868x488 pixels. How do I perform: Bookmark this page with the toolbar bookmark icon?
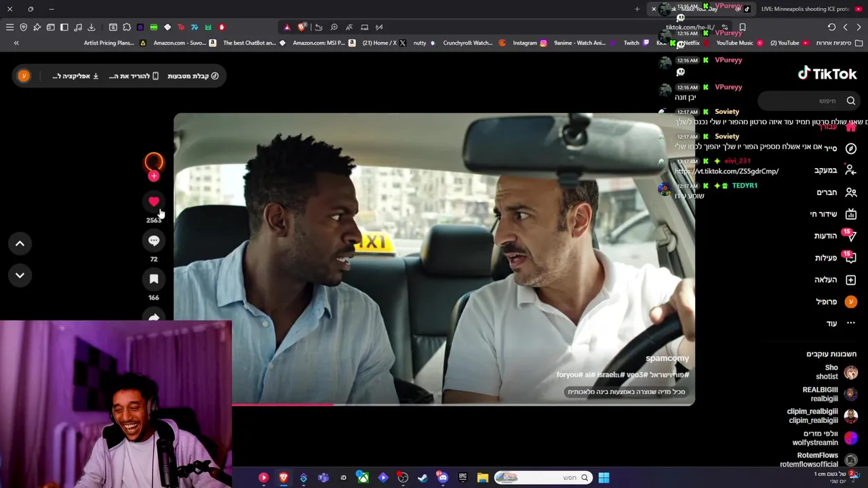tap(743, 27)
